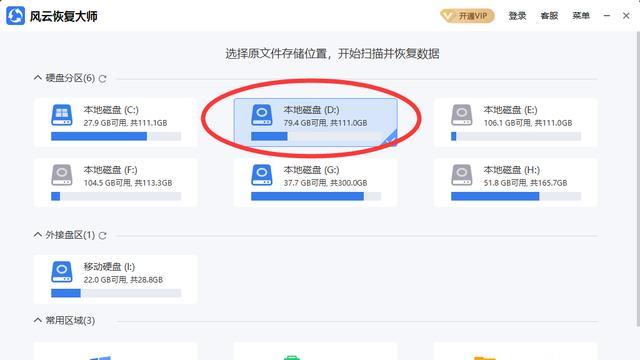The image size is (640, 360).
Task: Close the recovery window
Action: tap(626, 16)
